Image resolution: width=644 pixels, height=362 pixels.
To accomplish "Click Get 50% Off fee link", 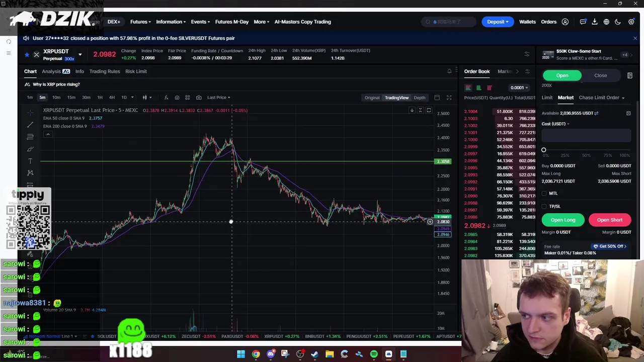I will (x=610, y=246).
